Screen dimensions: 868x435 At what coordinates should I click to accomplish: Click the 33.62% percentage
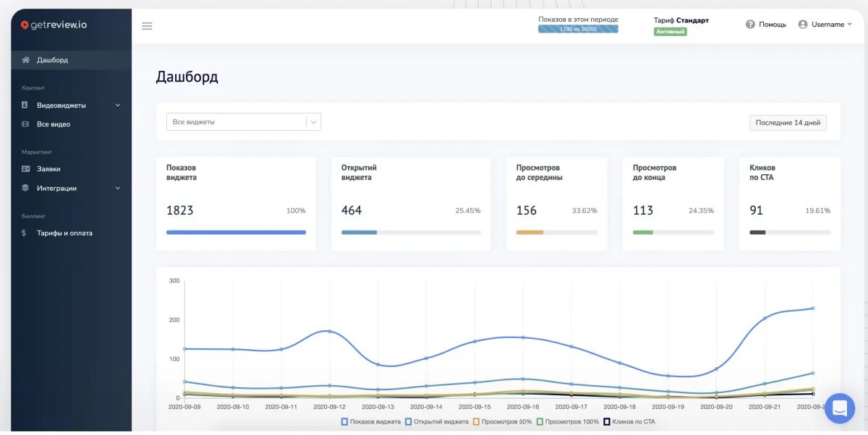point(584,211)
